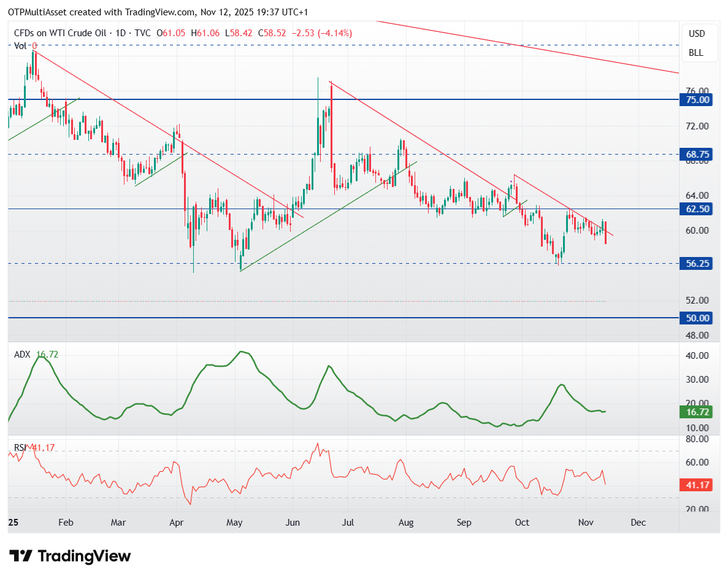Switch the price scale to USD
Image resolution: width=728 pixels, height=579 pixels.
click(x=699, y=34)
